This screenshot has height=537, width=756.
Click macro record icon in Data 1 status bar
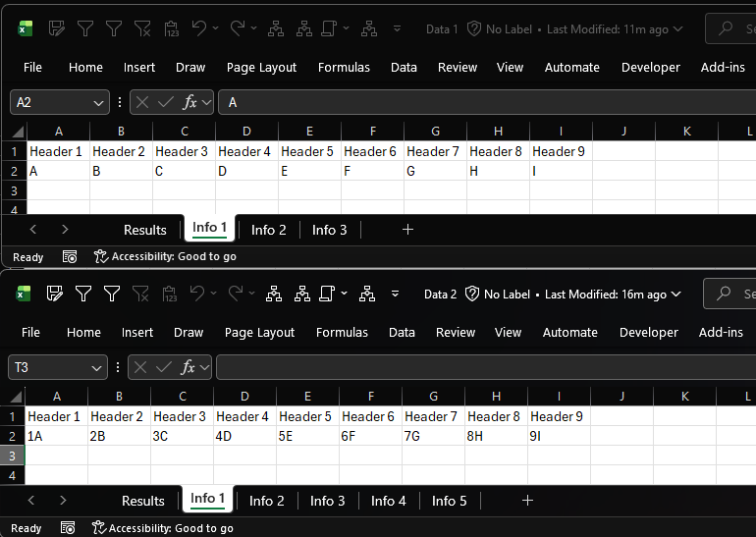[70, 257]
